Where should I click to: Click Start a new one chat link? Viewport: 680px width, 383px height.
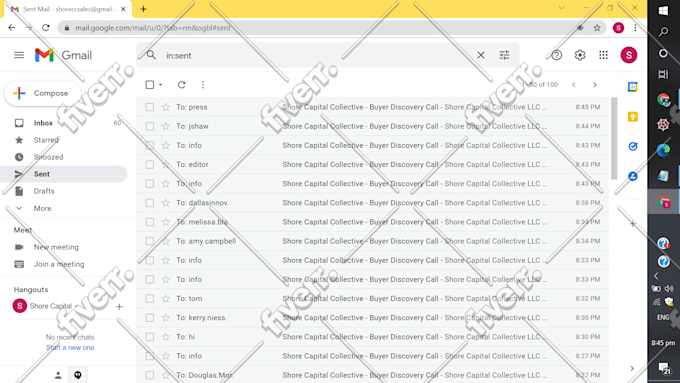click(70, 347)
